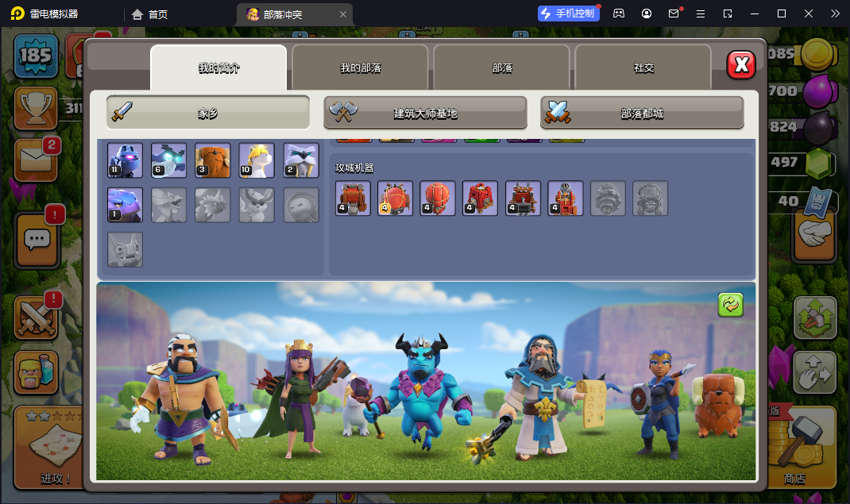Switch to the 我的部落 tab
Screen dimensions: 850x504
[361, 67]
